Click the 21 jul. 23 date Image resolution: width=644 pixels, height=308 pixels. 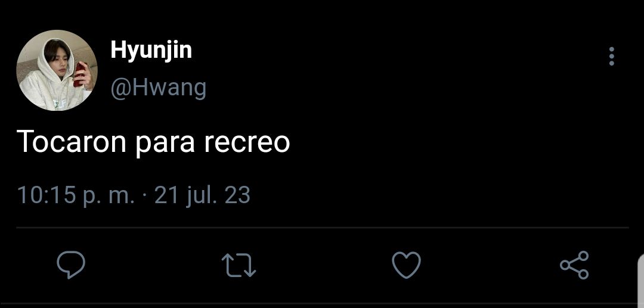[x=202, y=195]
